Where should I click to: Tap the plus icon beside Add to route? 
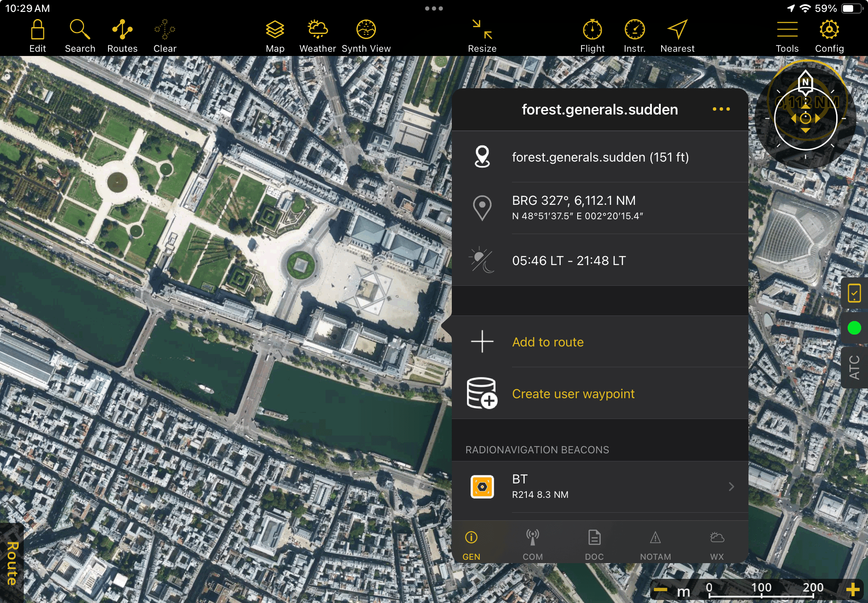point(482,341)
